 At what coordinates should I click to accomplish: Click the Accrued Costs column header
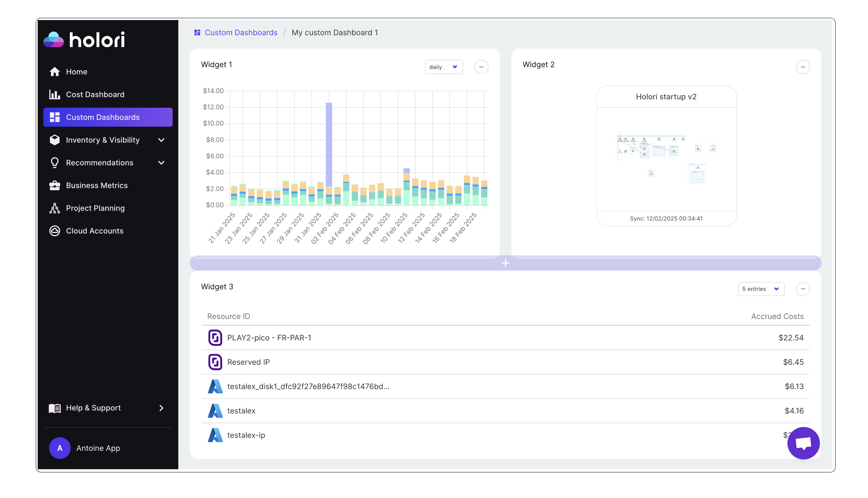(x=777, y=316)
